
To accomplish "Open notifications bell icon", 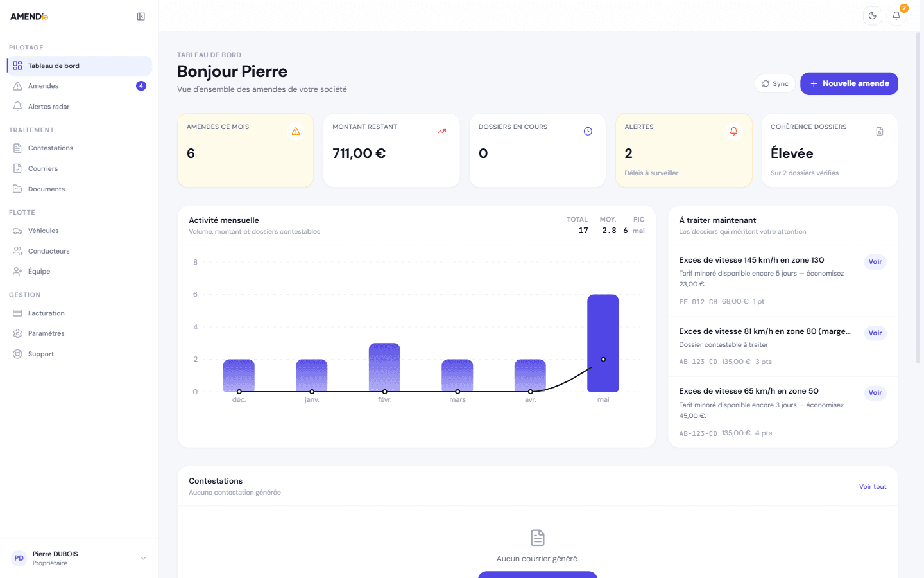I will [896, 16].
